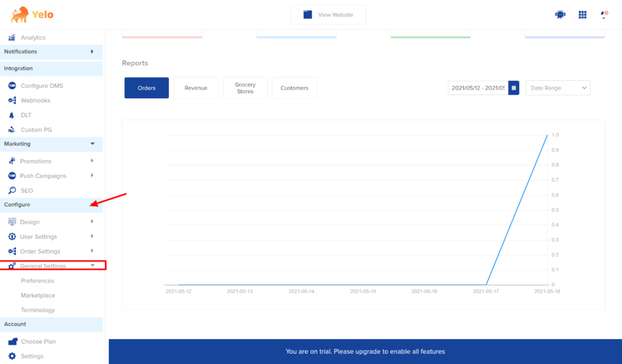This screenshot has width=622, height=364.
Task: Click the calendar icon beside date field
Action: [514, 88]
